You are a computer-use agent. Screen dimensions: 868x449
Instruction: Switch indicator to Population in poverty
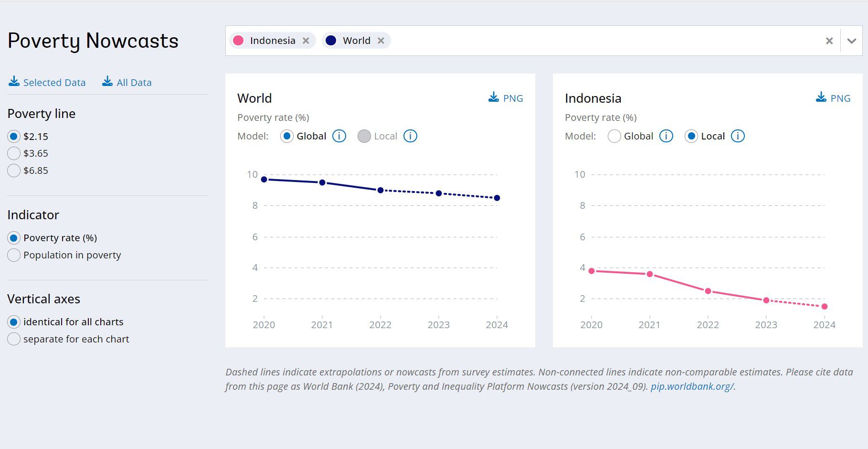point(14,255)
